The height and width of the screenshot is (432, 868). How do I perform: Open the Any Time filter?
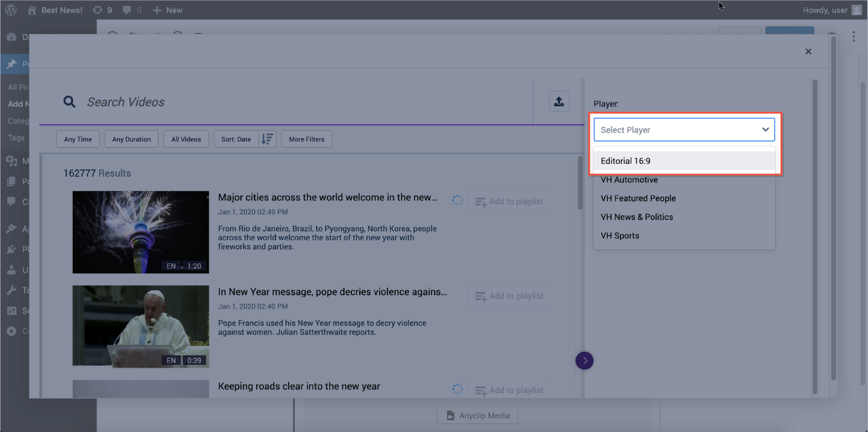click(78, 139)
